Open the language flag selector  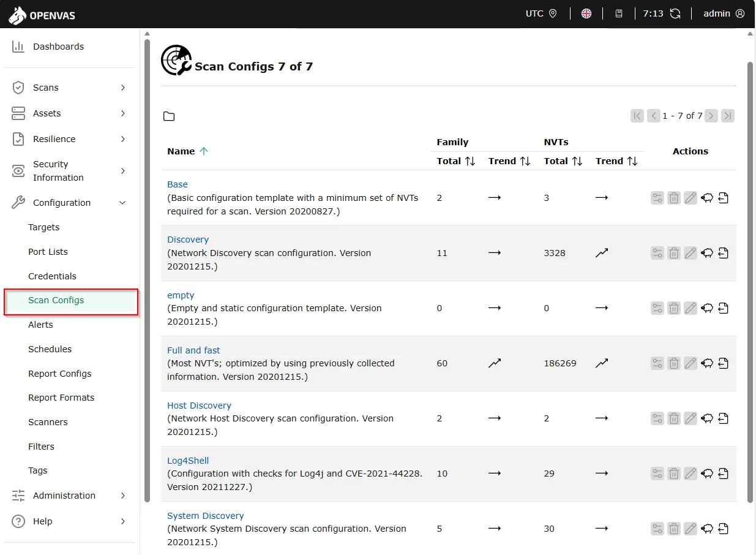586,13
